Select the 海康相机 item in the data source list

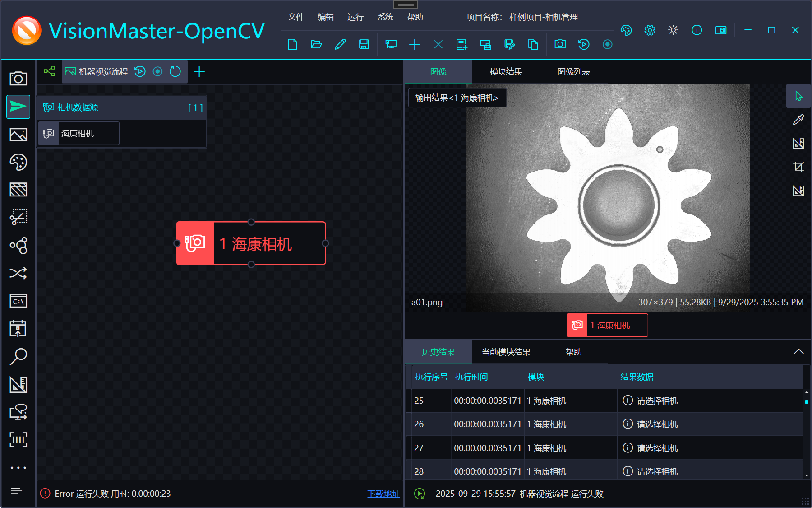coord(79,134)
